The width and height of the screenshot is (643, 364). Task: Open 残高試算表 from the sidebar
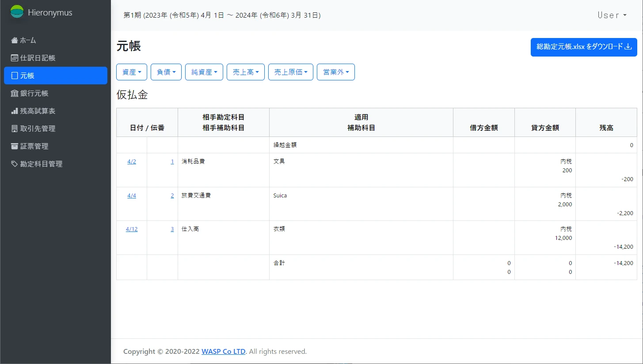coord(56,111)
